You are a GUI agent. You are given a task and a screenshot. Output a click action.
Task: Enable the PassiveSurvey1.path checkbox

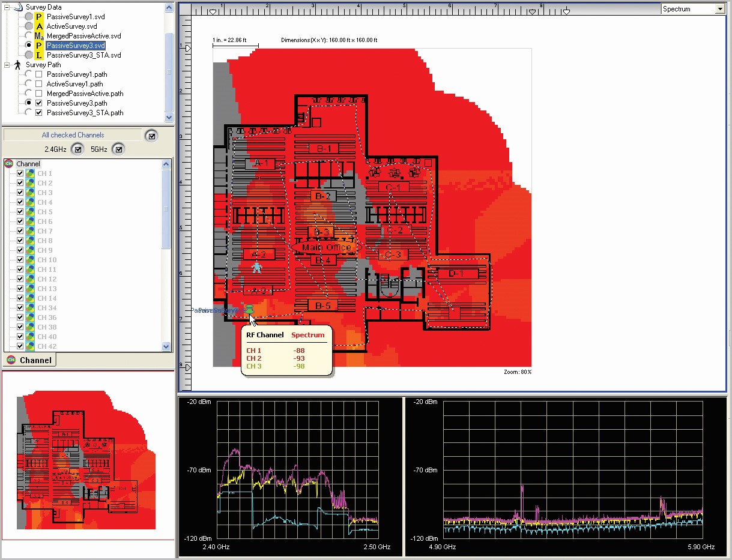pyautogui.click(x=38, y=74)
